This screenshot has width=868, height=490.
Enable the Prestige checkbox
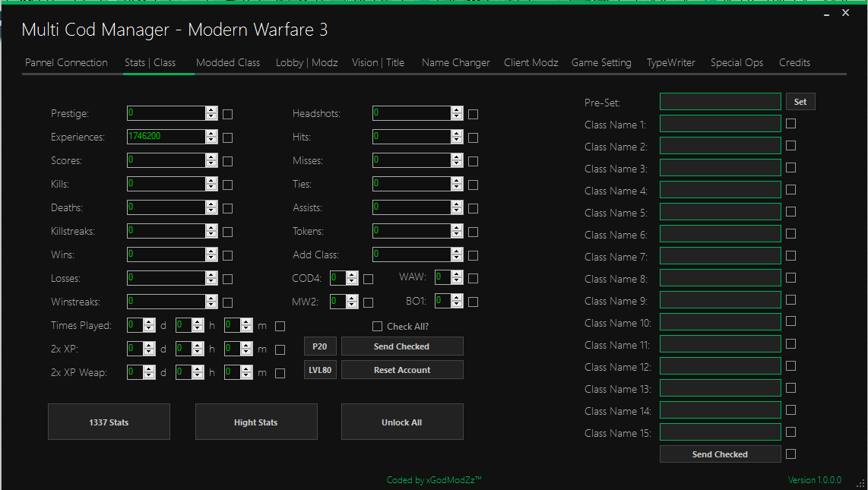(x=227, y=114)
